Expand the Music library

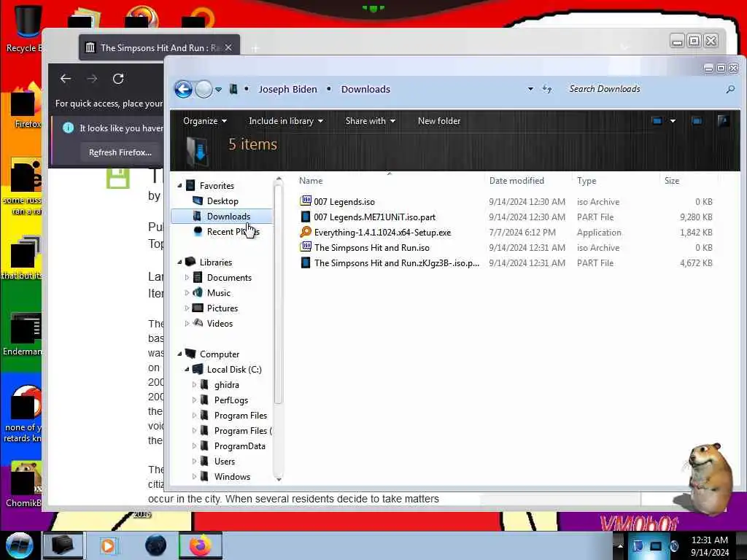(187, 292)
